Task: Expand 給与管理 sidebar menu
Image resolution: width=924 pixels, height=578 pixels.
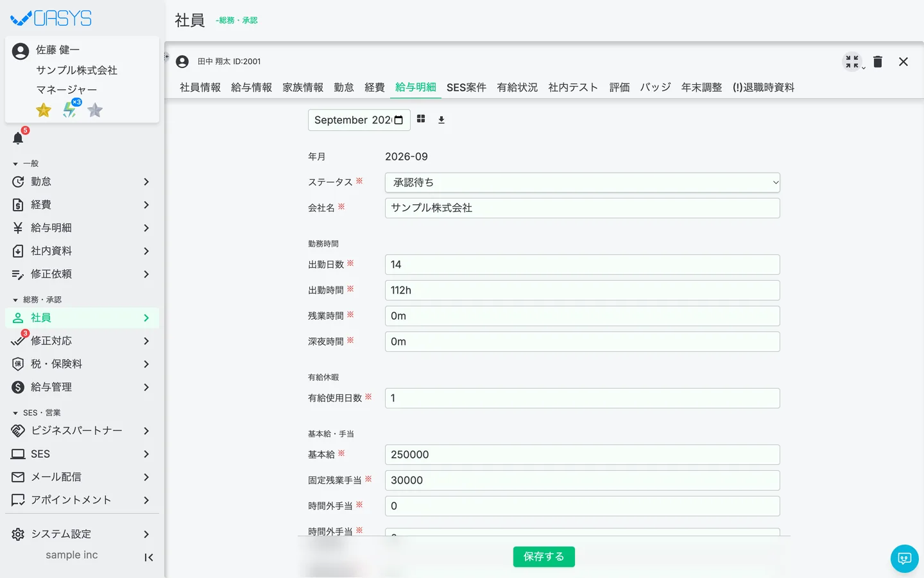Action: (82, 387)
